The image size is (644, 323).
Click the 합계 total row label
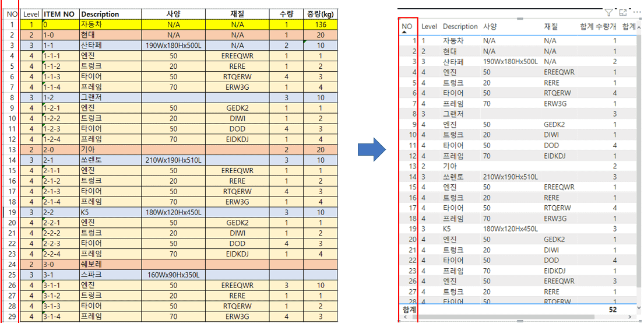pos(409,310)
